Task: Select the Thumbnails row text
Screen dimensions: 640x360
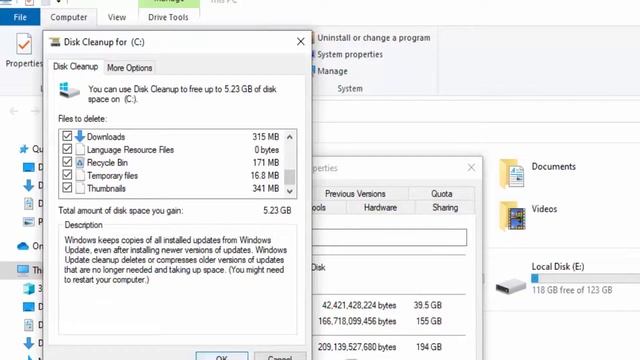Action: [106, 189]
